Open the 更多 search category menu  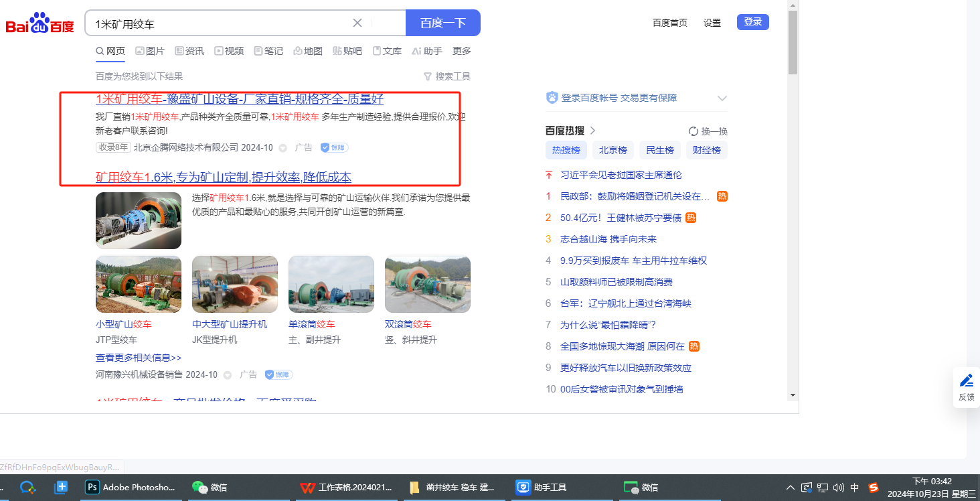[x=462, y=51]
